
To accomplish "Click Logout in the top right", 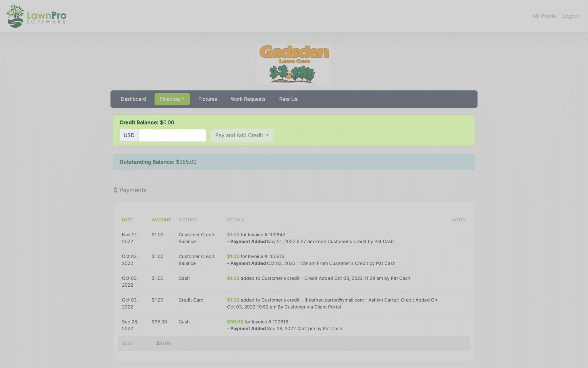I will (x=571, y=16).
